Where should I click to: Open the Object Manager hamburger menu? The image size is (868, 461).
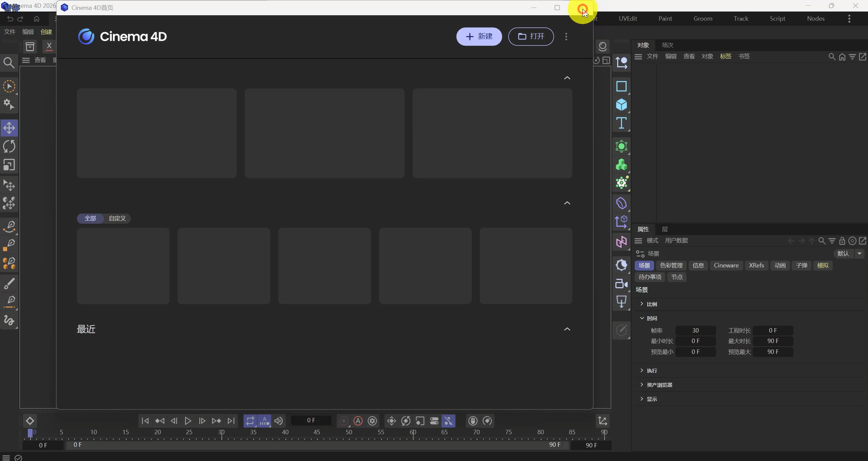pyautogui.click(x=638, y=57)
